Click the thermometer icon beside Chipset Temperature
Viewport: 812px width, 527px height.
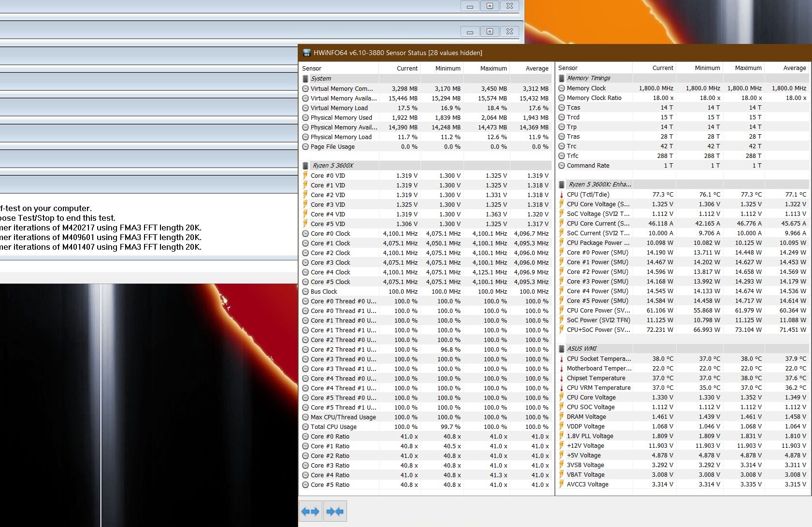[x=561, y=378]
